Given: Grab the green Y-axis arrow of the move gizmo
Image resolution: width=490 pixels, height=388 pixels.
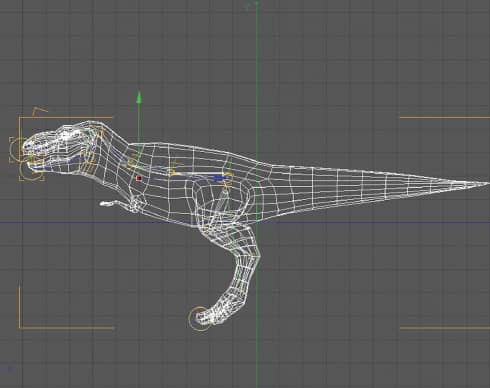Looking at the screenshot, I should coord(139,97).
